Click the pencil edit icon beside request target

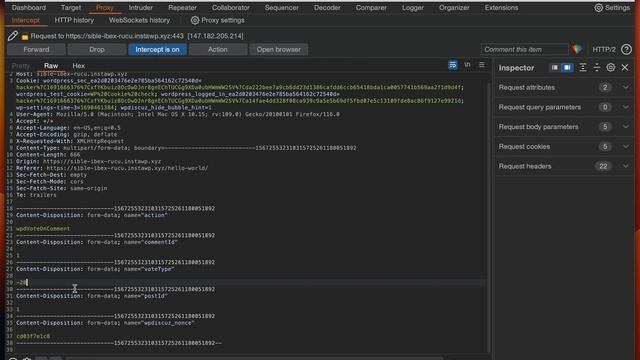pos(13,36)
